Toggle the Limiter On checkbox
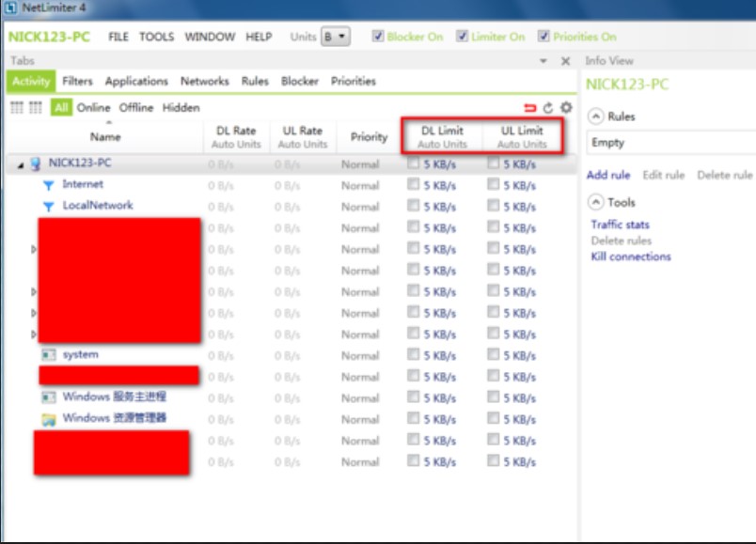756x544 pixels. [x=463, y=37]
